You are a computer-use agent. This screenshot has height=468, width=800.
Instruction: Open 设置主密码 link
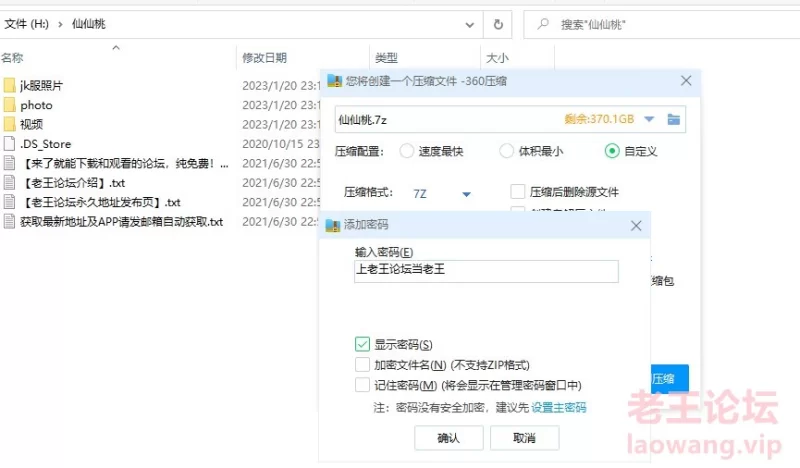(x=559, y=407)
